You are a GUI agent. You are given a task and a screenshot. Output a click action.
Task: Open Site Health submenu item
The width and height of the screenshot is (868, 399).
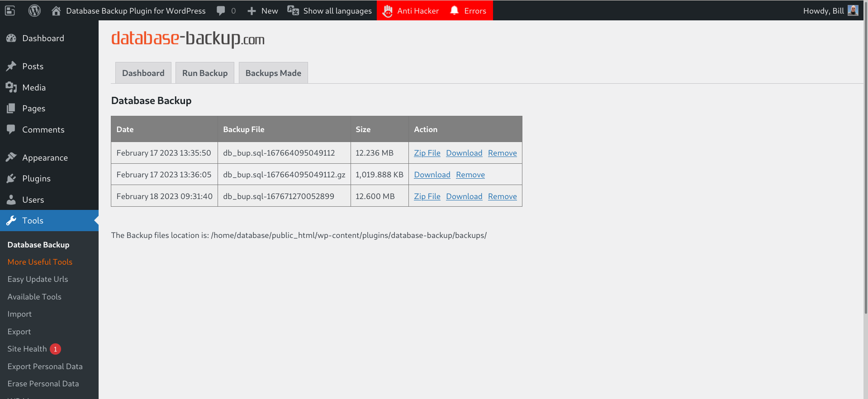point(27,349)
